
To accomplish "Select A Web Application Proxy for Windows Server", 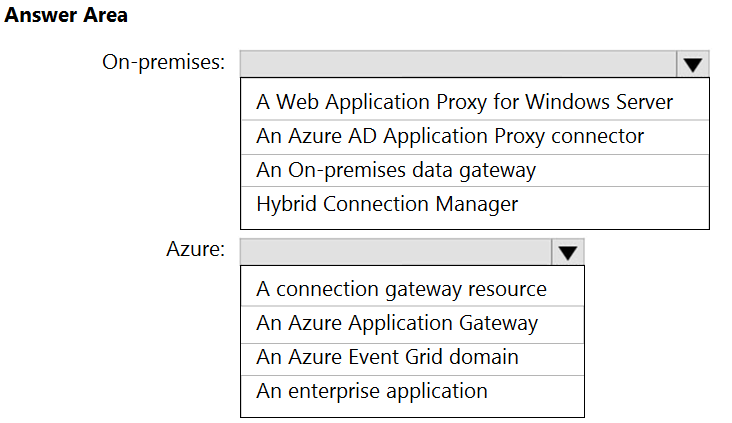I will 475,102.
